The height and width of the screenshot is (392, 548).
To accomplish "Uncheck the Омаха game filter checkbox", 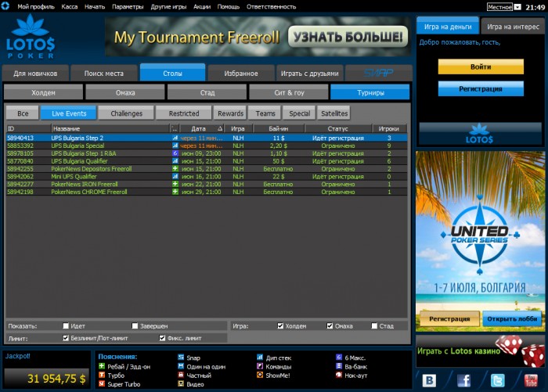I will coord(330,325).
